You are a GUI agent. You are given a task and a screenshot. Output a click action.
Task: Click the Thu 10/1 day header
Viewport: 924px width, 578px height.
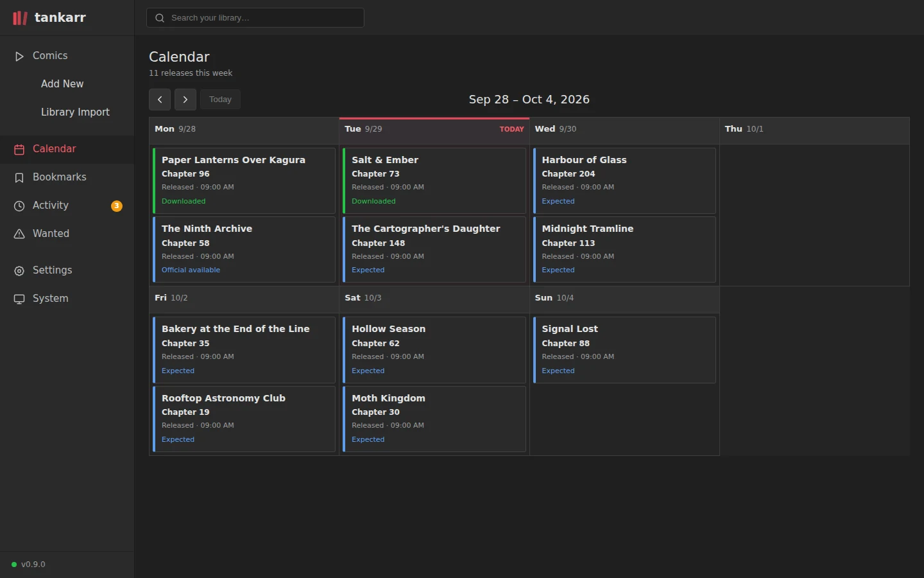point(814,130)
